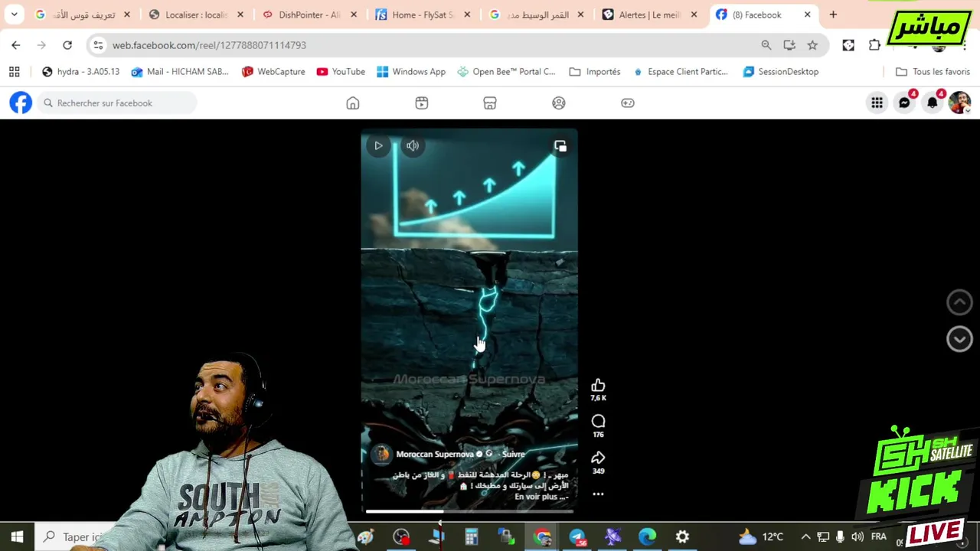
Task: Open the Moroccan Supernova profile name
Action: pyautogui.click(x=435, y=454)
